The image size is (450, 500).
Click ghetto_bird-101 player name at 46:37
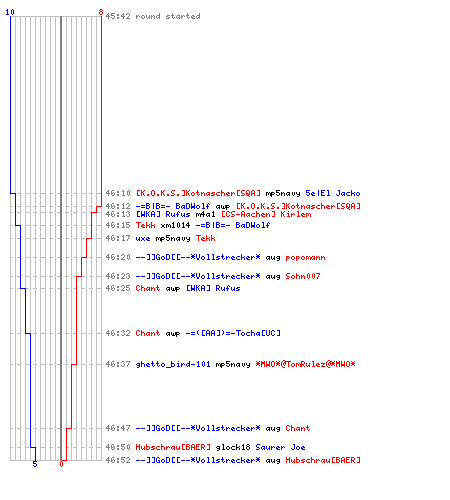click(173, 364)
